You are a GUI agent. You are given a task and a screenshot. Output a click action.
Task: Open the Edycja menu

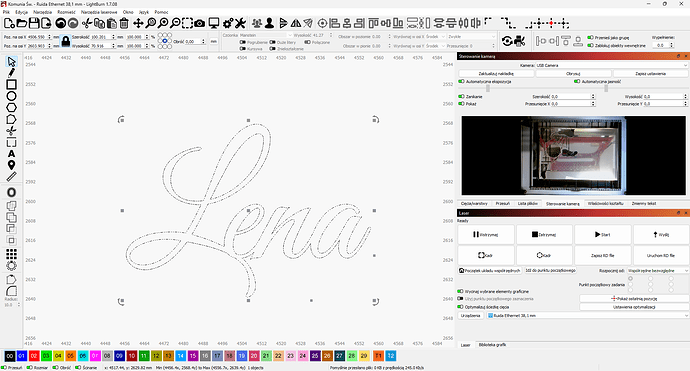(21, 12)
